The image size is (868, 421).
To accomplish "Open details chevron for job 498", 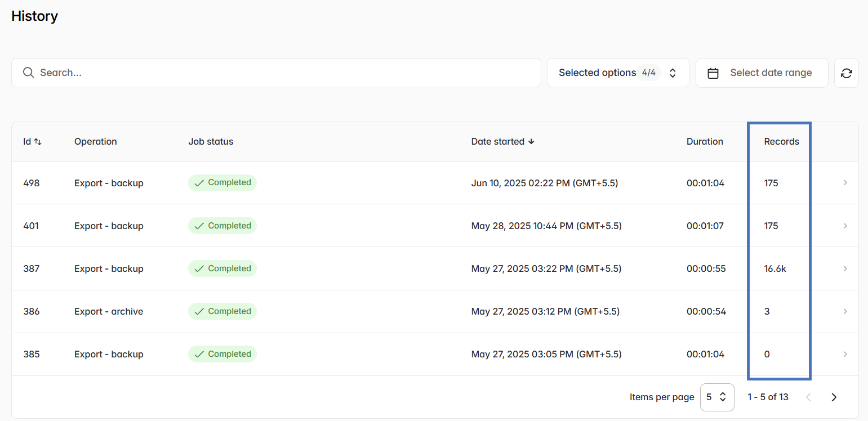I will tap(845, 183).
